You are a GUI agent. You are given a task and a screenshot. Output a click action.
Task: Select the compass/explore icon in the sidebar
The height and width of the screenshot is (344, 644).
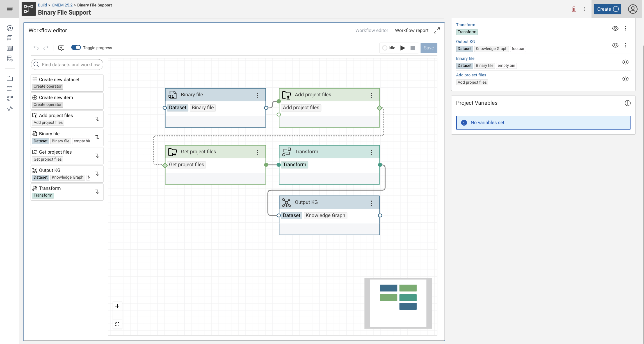coord(10,28)
